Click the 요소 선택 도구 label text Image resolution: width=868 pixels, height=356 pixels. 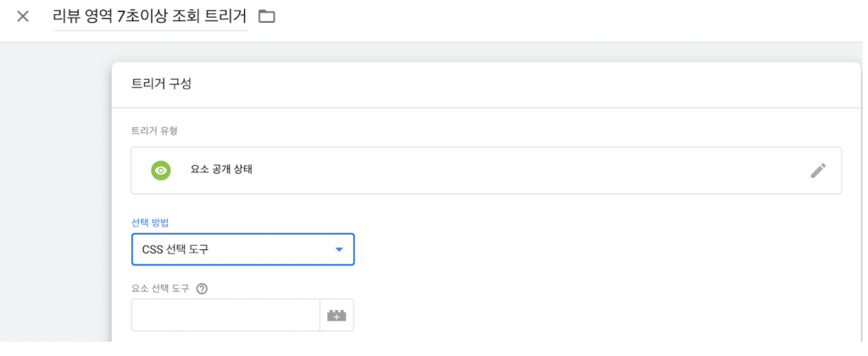coord(160,288)
